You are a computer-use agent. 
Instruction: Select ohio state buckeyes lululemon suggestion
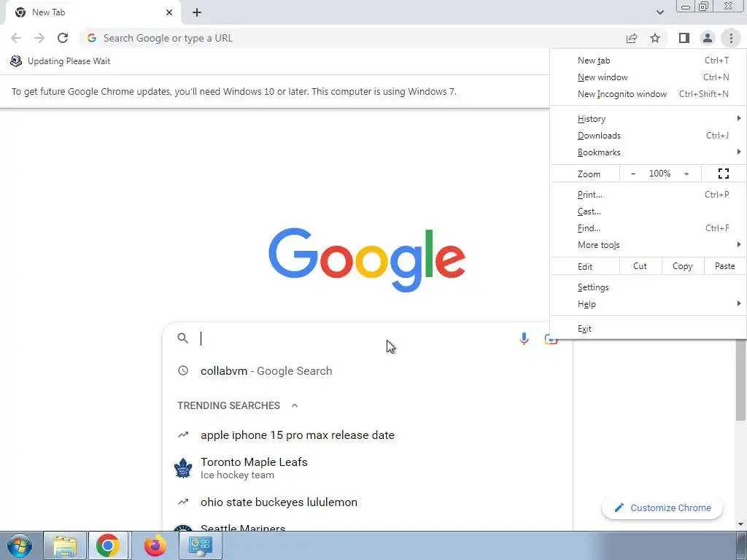point(367,502)
